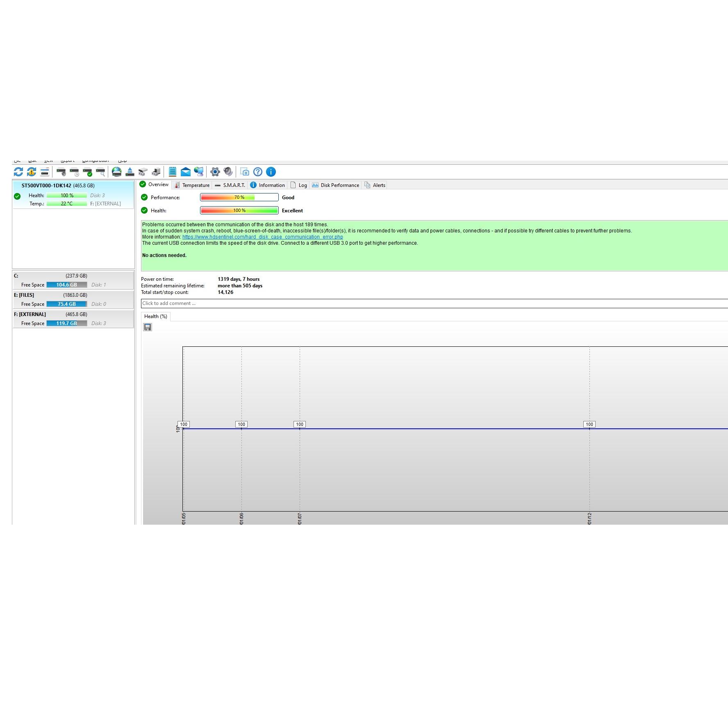
Task: Click the blue refresh arrows toolbar icon
Action: tap(18, 172)
